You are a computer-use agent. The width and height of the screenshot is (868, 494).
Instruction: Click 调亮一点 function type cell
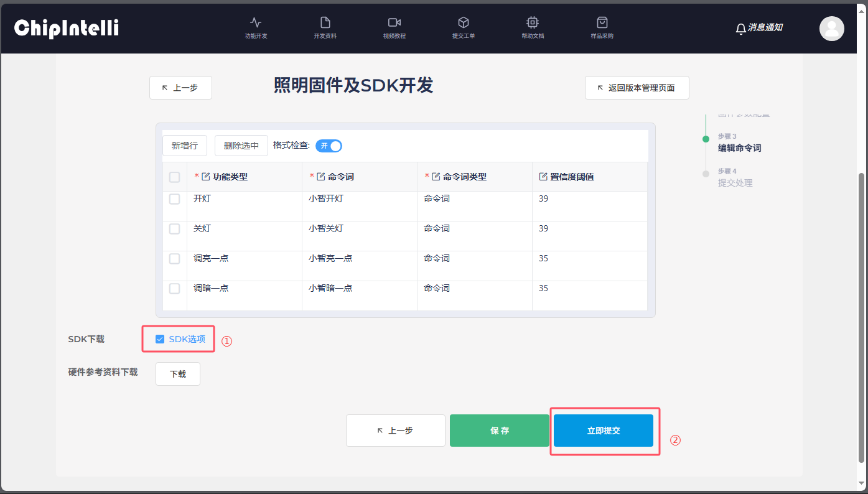click(245, 266)
